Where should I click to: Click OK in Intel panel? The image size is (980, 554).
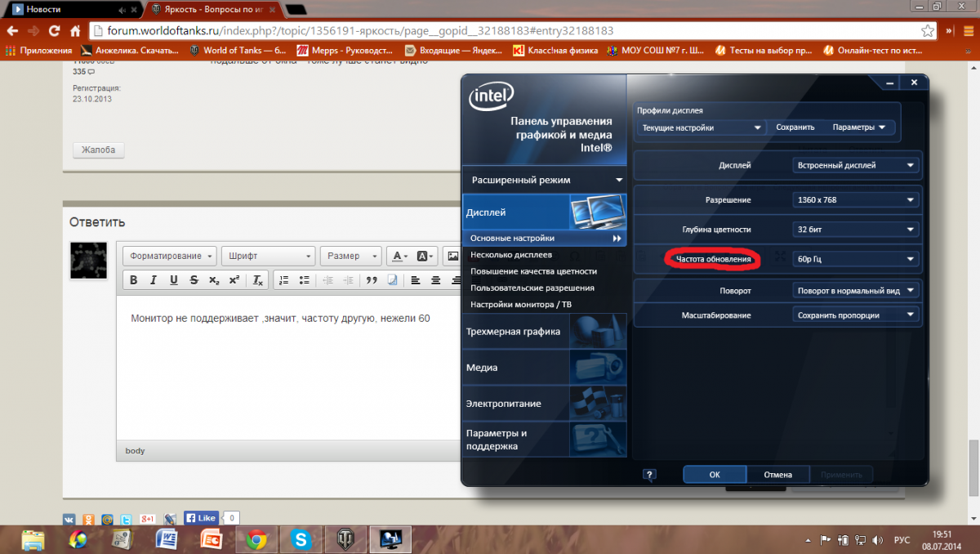point(715,474)
